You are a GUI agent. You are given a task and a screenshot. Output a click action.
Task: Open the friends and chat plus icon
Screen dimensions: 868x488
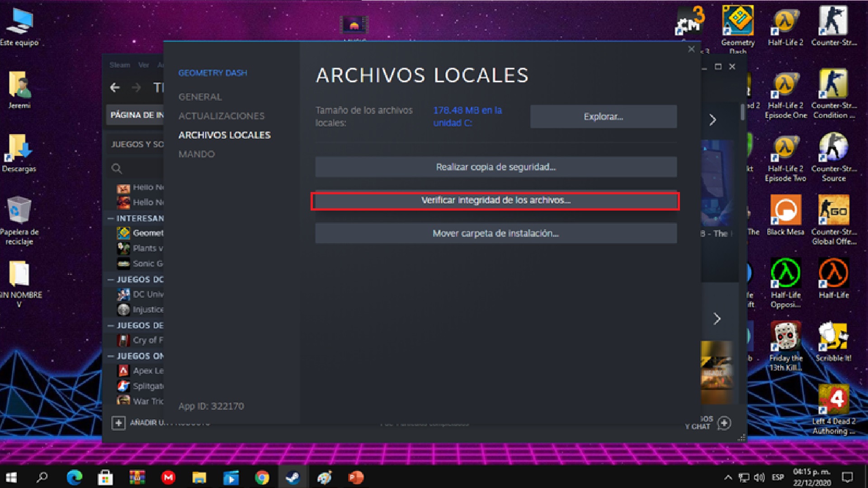[x=724, y=423]
